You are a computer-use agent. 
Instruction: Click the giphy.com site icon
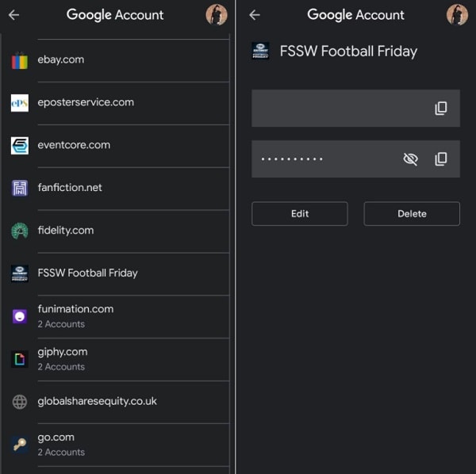click(x=20, y=359)
